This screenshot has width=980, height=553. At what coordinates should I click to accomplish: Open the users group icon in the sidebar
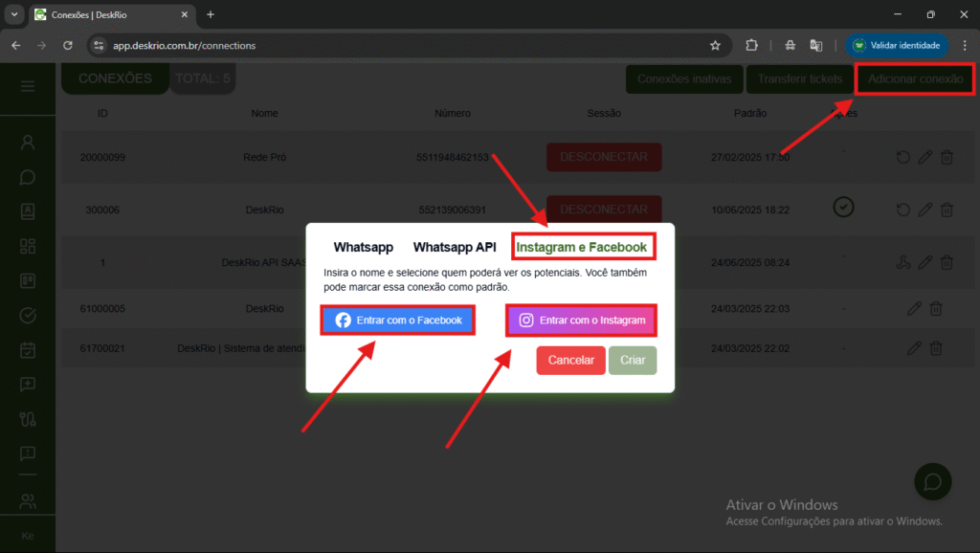28,500
